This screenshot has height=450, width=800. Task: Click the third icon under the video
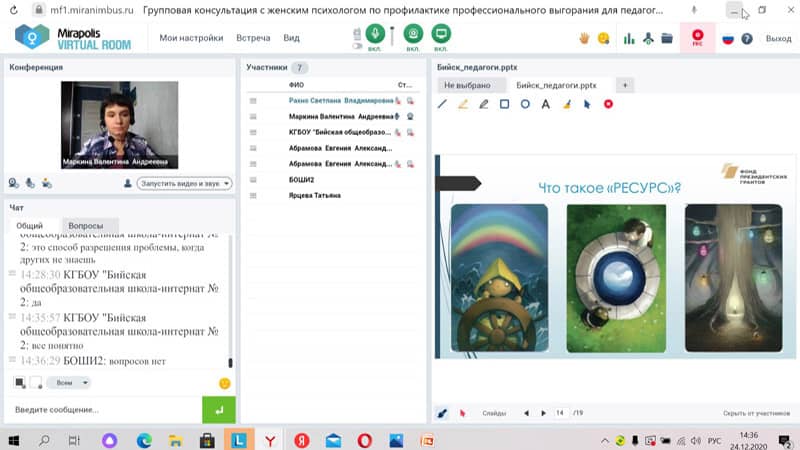pos(47,183)
